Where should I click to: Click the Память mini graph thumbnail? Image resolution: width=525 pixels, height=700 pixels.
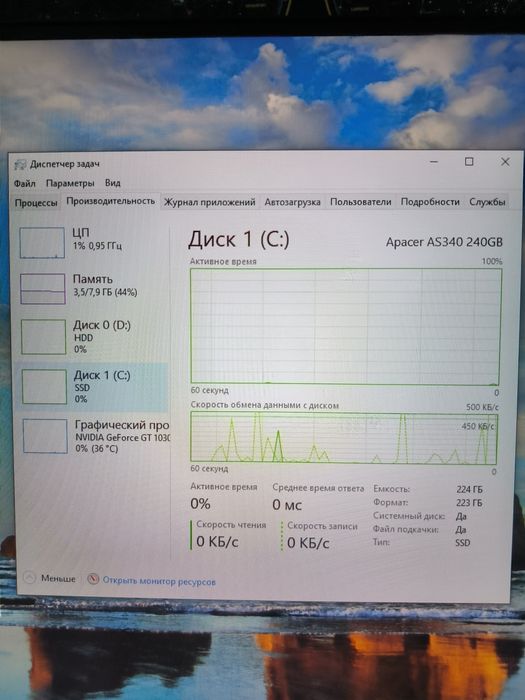43,289
